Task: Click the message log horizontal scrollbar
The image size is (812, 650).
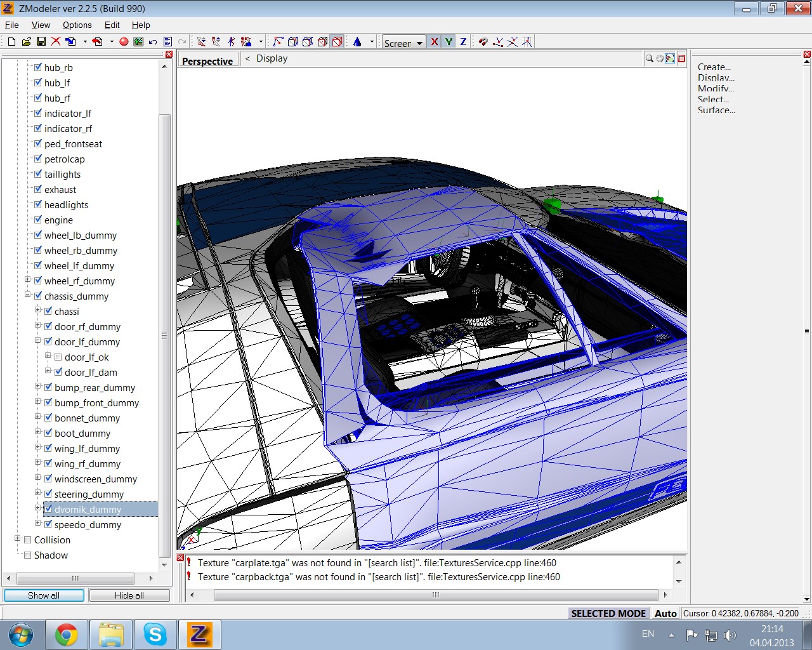Action: coord(435,595)
